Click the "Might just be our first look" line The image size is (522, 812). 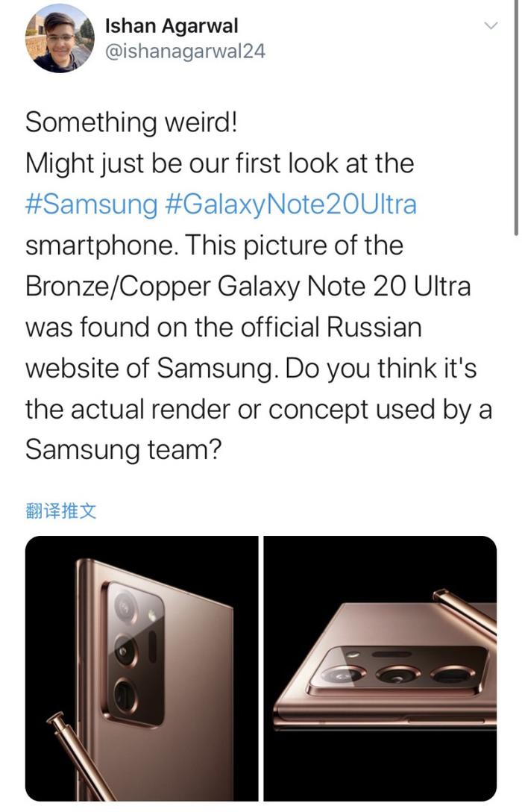click(x=220, y=163)
